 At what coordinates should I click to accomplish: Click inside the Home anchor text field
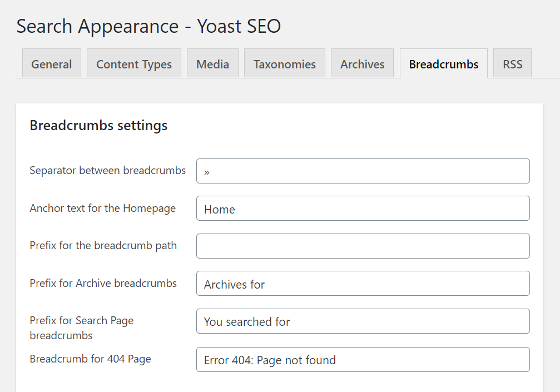[x=361, y=209]
